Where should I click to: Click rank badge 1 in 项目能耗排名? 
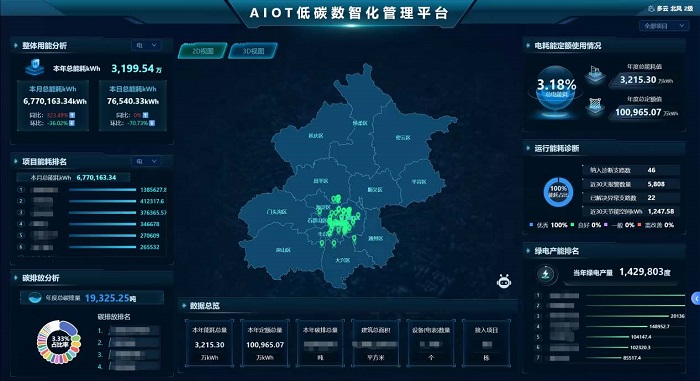(21, 190)
